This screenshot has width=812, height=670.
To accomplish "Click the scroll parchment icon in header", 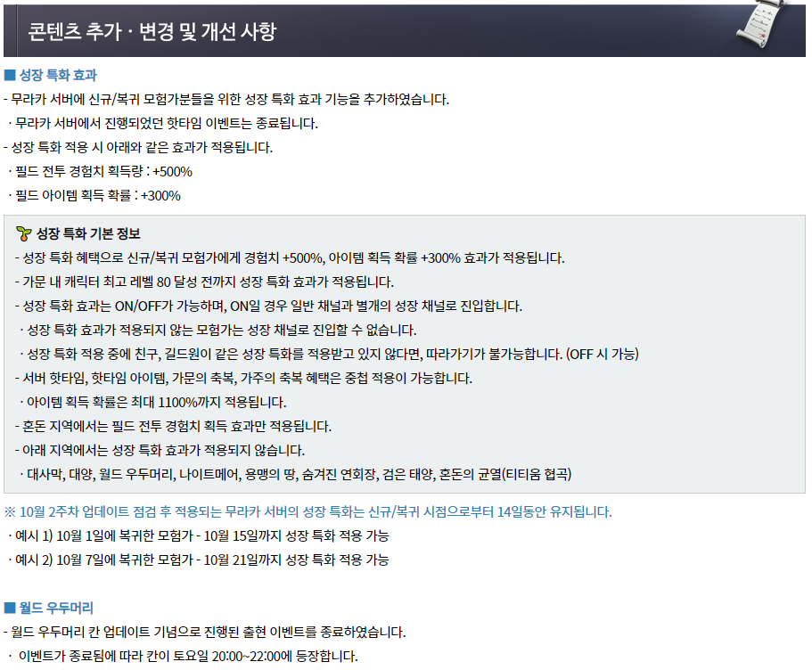I will [x=760, y=25].
